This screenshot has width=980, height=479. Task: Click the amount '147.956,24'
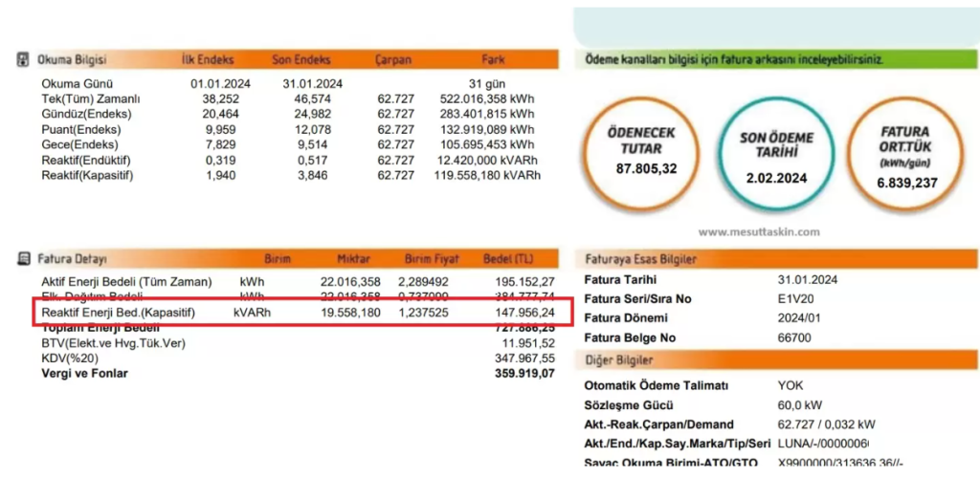coord(525,312)
